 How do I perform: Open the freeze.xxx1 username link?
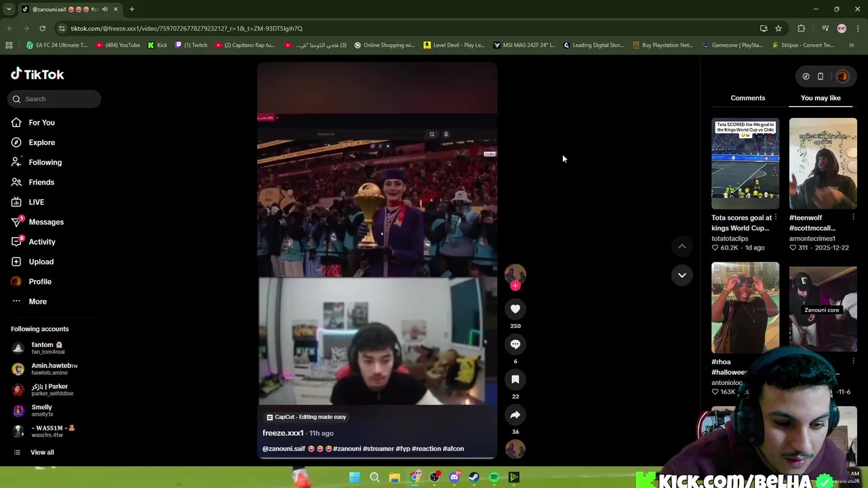(x=283, y=433)
